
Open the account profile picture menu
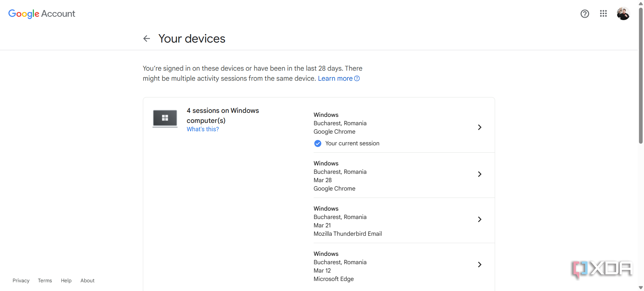(623, 14)
